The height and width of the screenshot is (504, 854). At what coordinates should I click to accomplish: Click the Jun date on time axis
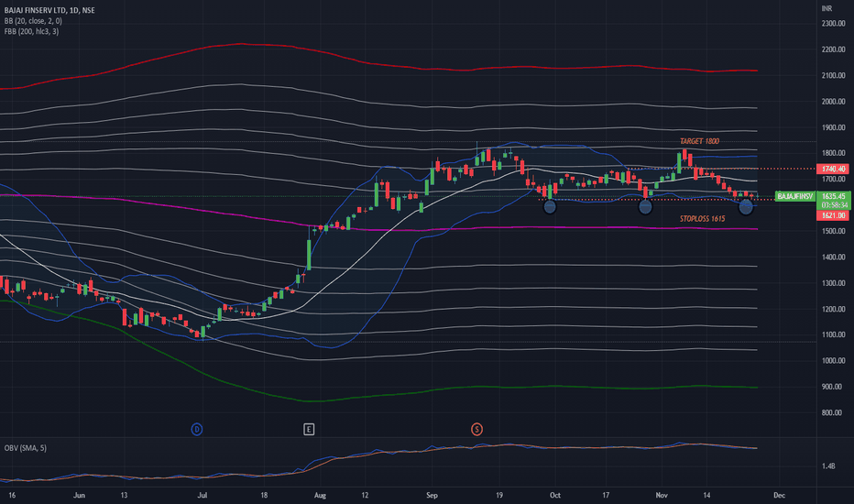coord(80,495)
